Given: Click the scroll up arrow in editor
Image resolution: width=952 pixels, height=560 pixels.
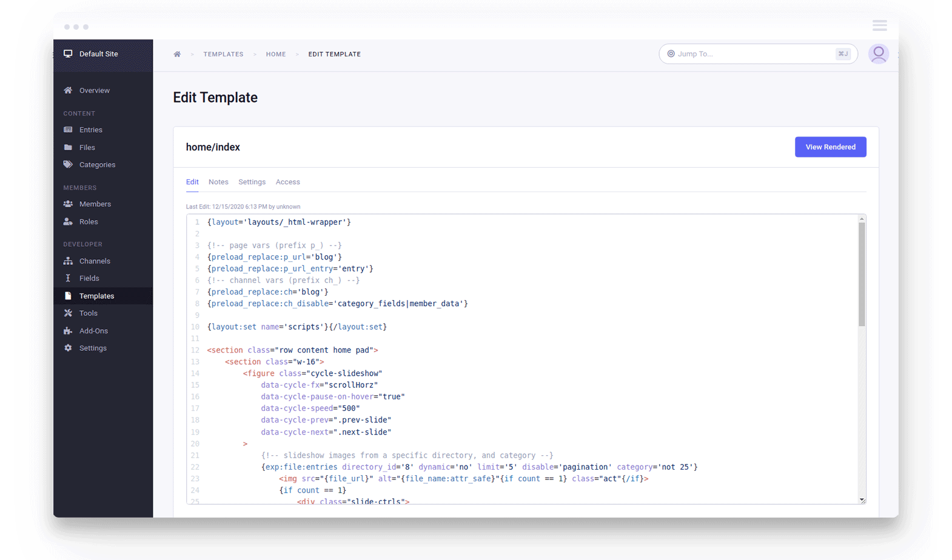Looking at the screenshot, I should tap(862, 219).
